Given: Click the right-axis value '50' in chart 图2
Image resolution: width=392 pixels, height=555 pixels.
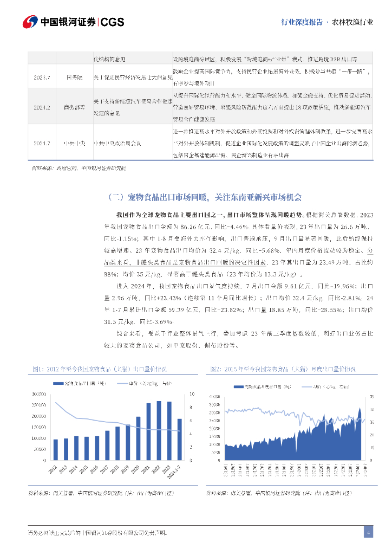Looking at the screenshot, I should point(372,397).
